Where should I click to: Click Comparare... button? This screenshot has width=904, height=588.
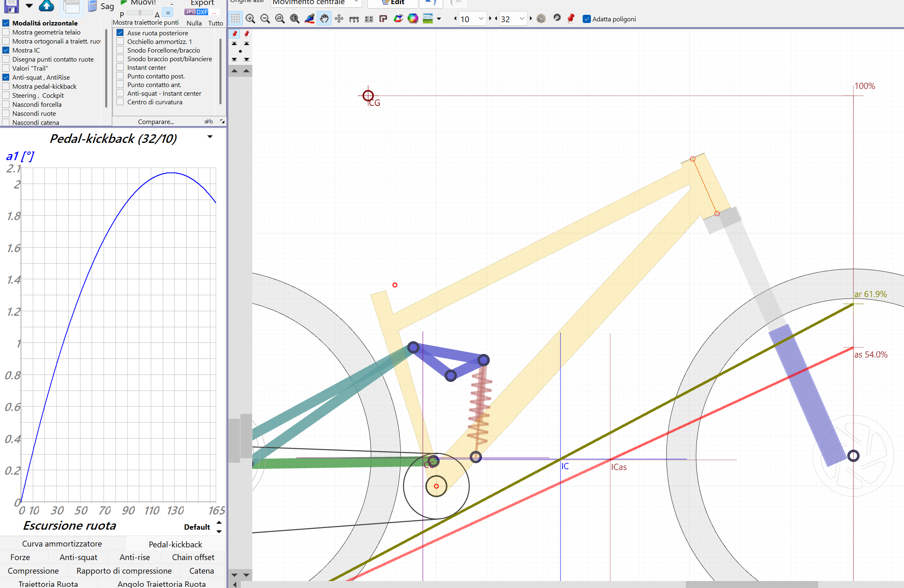pyautogui.click(x=156, y=122)
